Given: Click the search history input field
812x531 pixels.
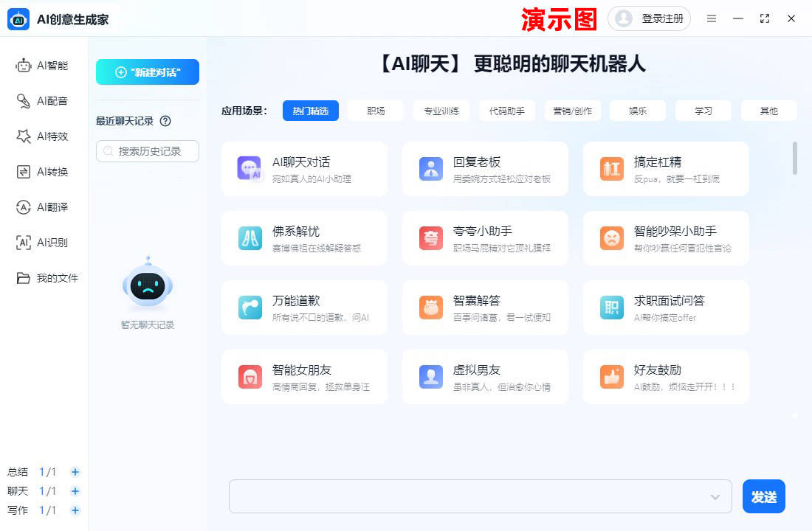Looking at the screenshot, I should (x=147, y=150).
